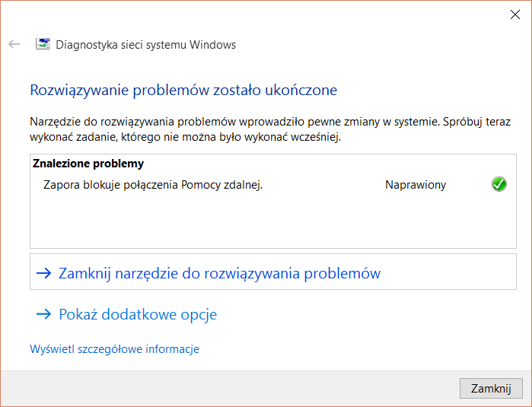Close the dialog with the X button
This screenshot has width=532, height=407.
coord(514,14)
